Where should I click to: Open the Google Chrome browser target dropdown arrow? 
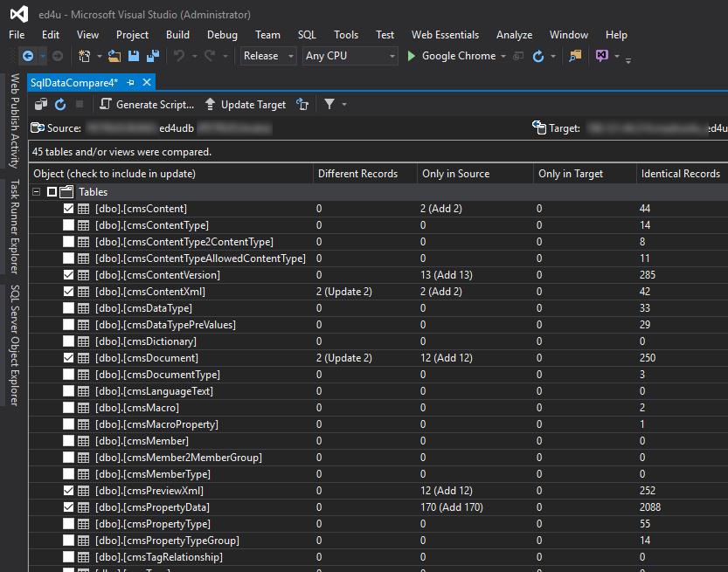503,56
